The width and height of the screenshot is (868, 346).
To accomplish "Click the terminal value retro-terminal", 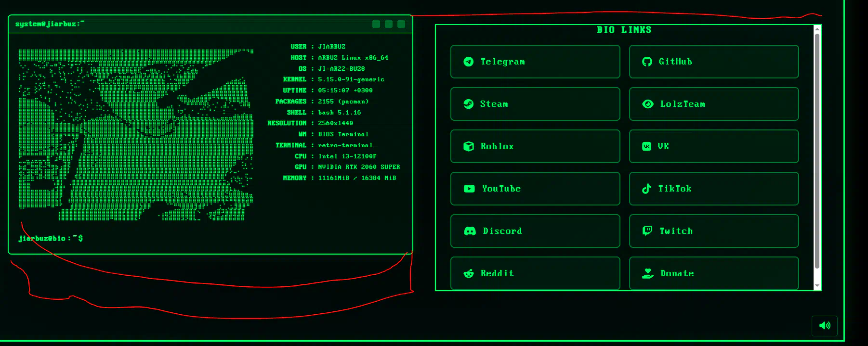I will (x=345, y=145).
